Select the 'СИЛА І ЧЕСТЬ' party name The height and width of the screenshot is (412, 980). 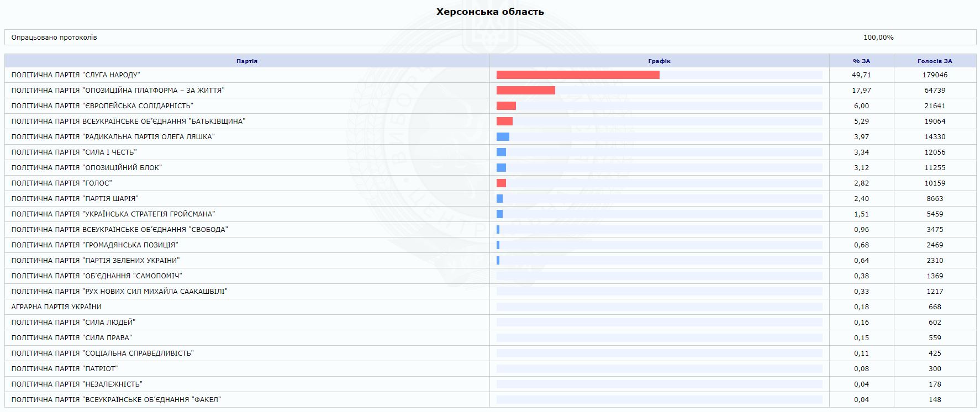tap(73, 152)
